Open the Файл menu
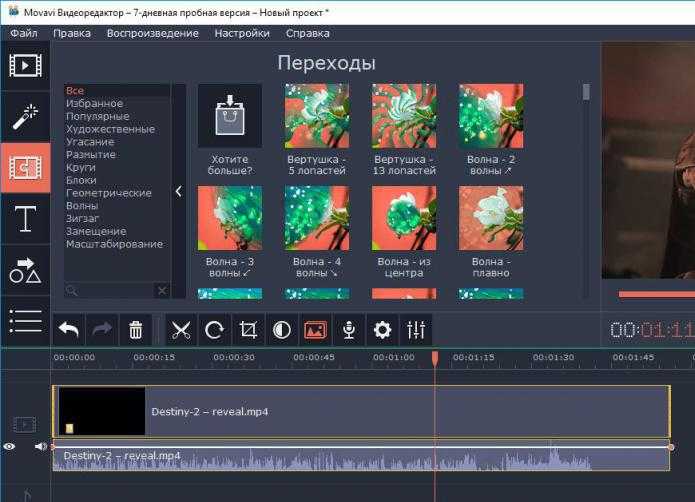The height and width of the screenshot is (502, 695). (24, 33)
